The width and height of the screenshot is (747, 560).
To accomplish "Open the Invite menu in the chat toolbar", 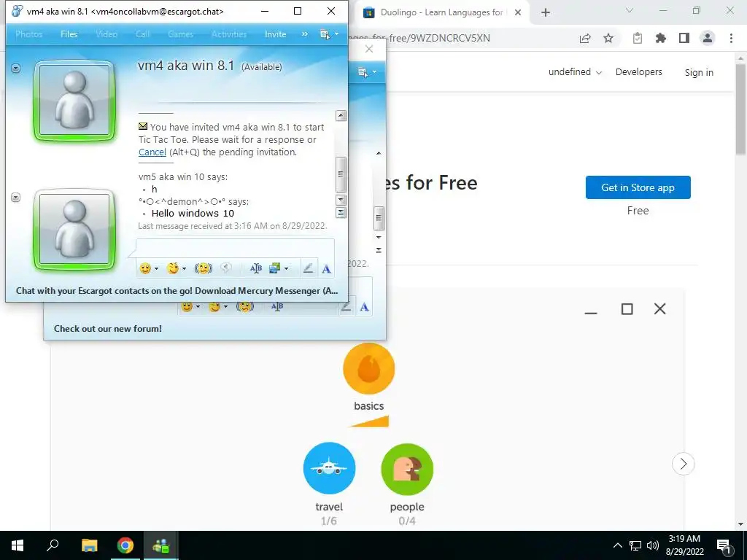I will [275, 34].
